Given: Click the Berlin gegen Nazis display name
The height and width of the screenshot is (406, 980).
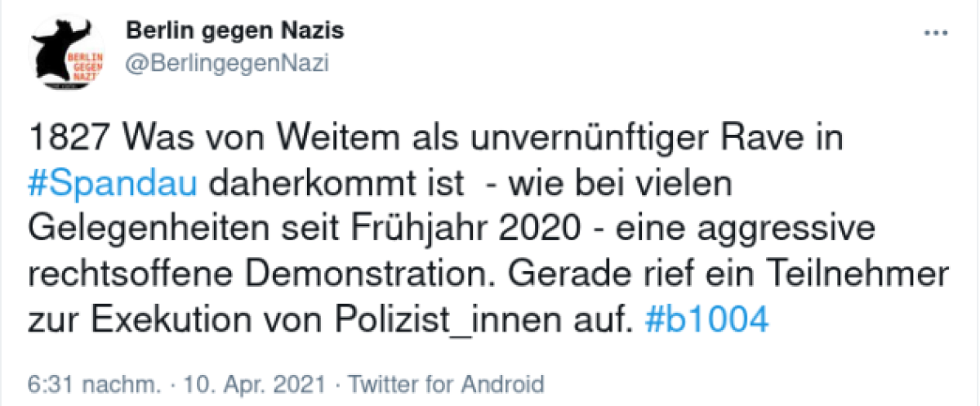Looking at the screenshot, I should (x=234, y=32).
